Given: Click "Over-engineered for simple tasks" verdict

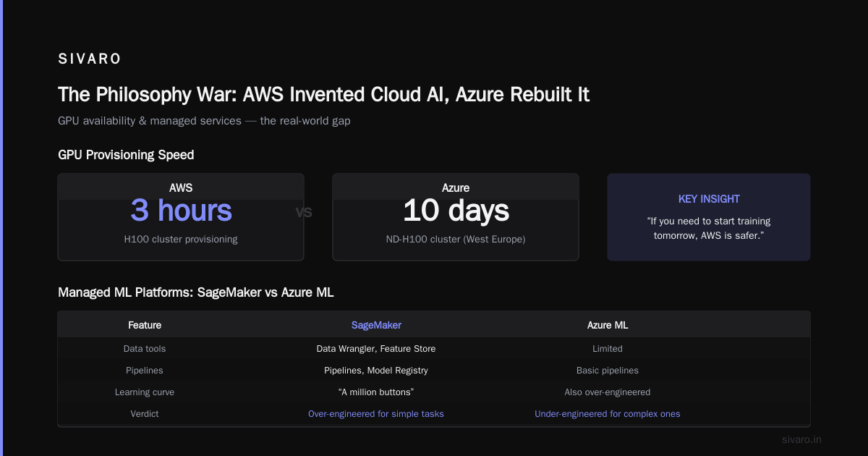Looking at the screenshot, I should [x=376, y=414].
